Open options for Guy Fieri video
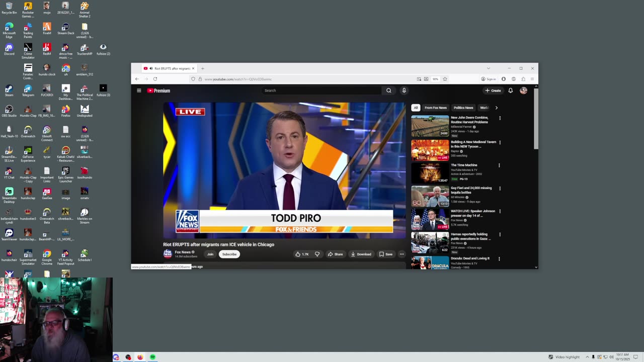 coord(500,189)
